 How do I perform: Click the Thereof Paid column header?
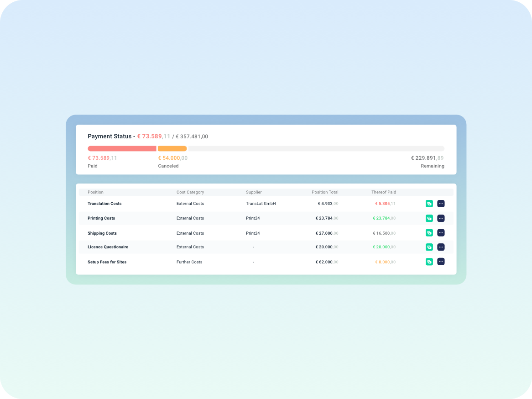tap(383, 192)
